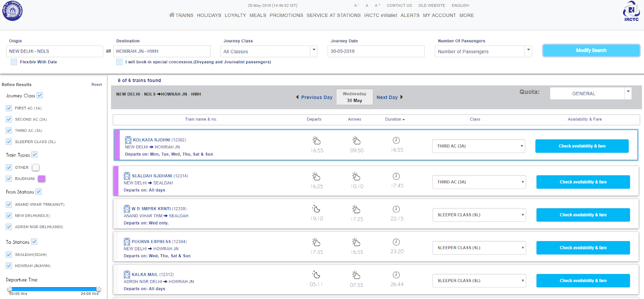This screenshot has height=299, width=644.
Task: Click the duration clock icon for Poorva Express
Action: (x=396, y=242)
